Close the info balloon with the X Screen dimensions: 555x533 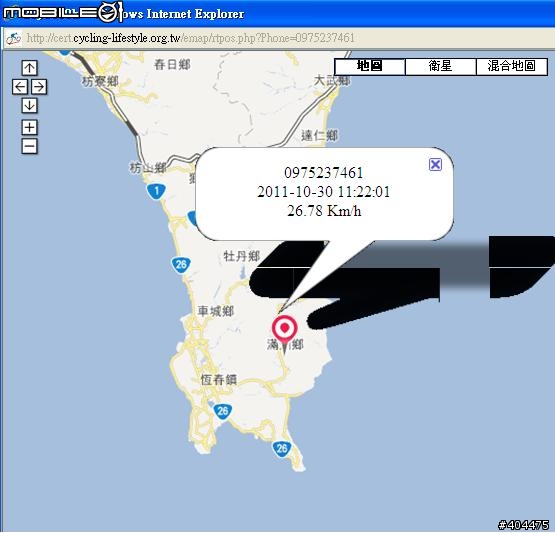435,165
